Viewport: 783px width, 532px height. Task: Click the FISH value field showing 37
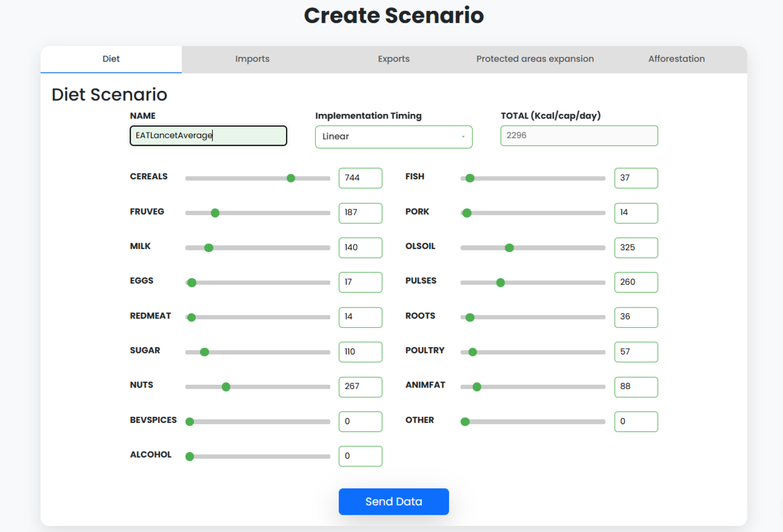pyautogui.click(x=636, y=178)
